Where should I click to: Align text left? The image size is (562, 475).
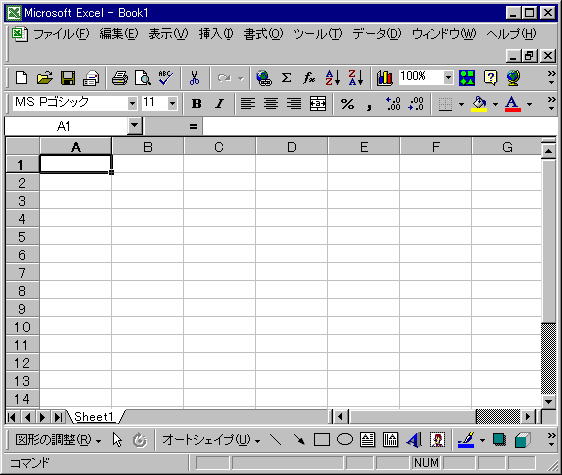click(x=248, y=104)
